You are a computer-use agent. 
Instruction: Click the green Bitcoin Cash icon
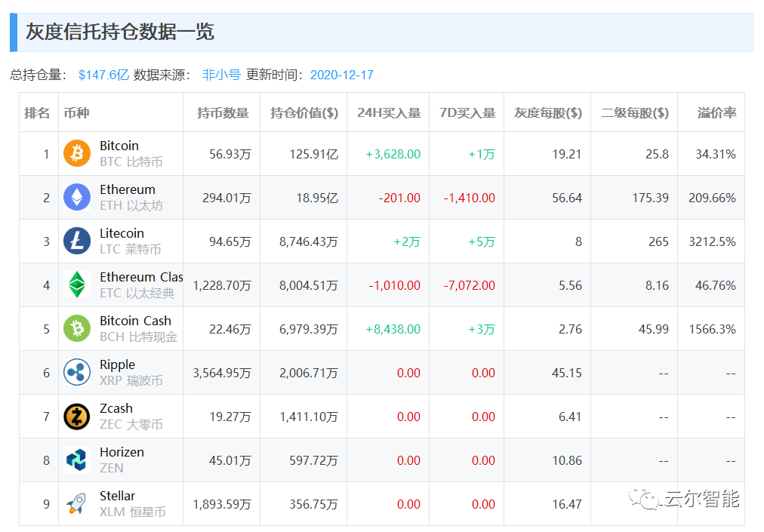coord(77,329)
